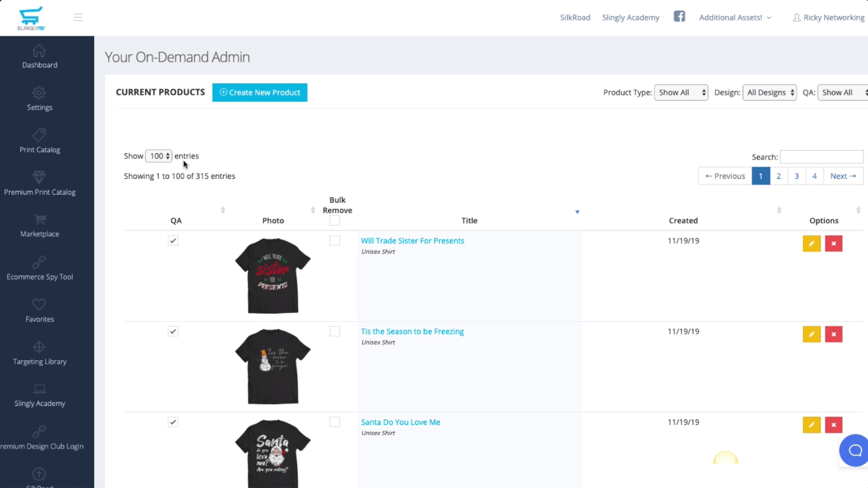
Task: Open Design All Designs dropdown
Action: 769,93
